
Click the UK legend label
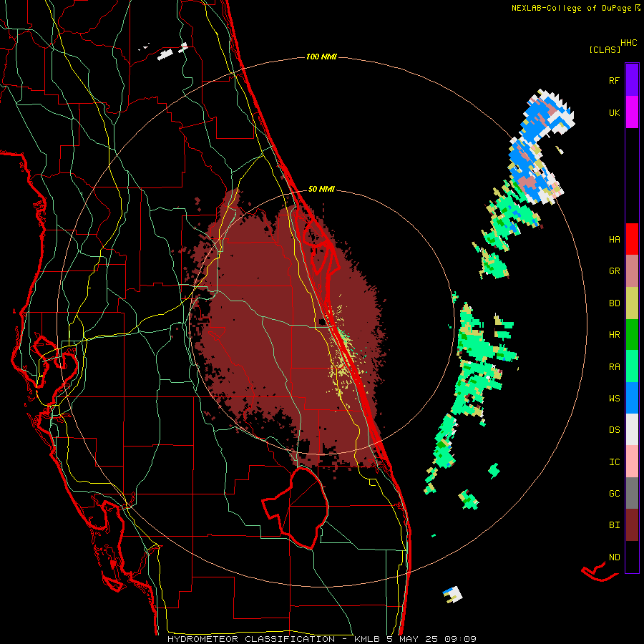click(614, 112)
